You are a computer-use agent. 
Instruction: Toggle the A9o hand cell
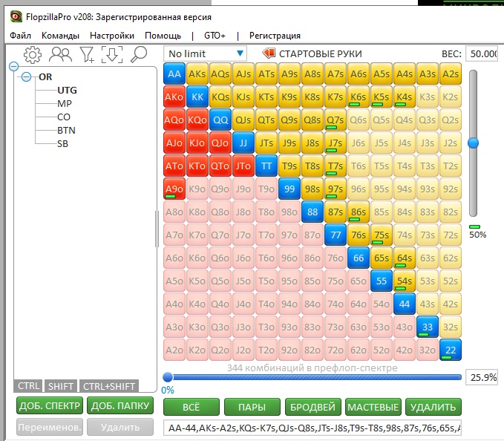click(x=174, y=189)
